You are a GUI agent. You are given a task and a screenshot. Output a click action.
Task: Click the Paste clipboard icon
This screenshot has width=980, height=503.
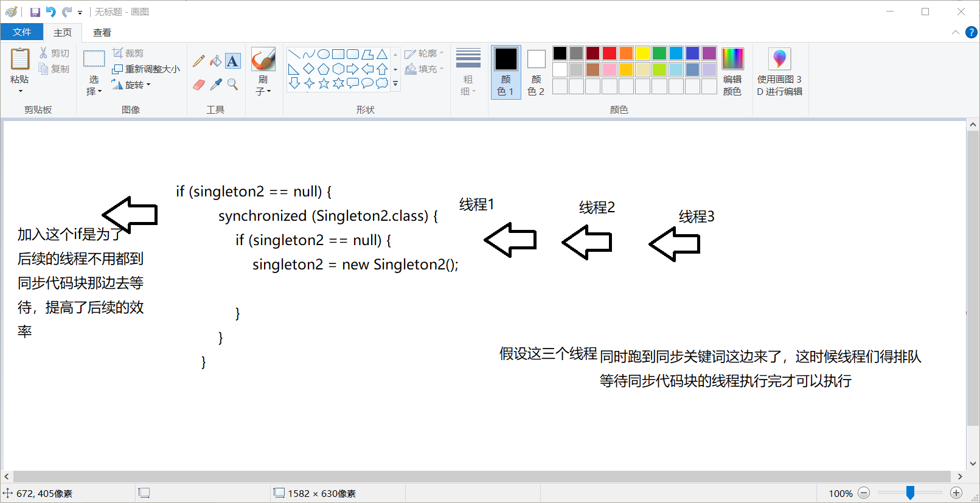click(19, 59)
